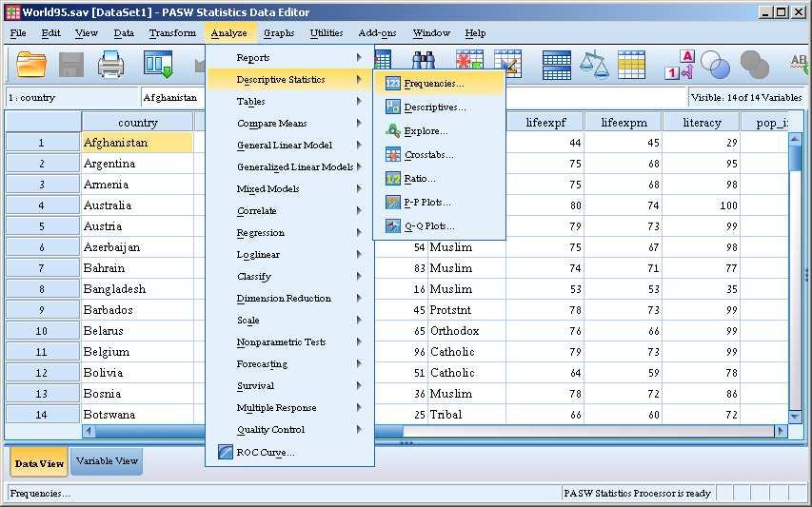Open the Add-ons menu
The height and width of the screenshot is (507, 812).
pos(378,33)
